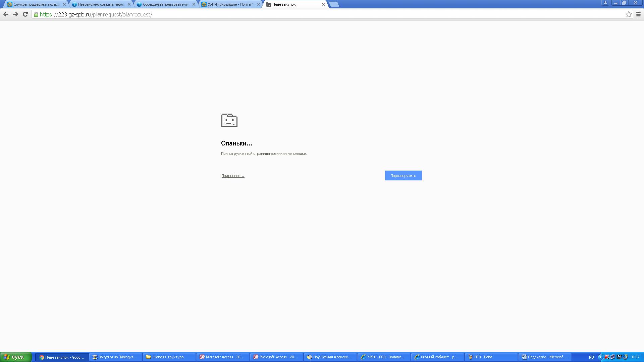Close the Обращения пользователей tab
644x362 pixels.
coord(194,4)
